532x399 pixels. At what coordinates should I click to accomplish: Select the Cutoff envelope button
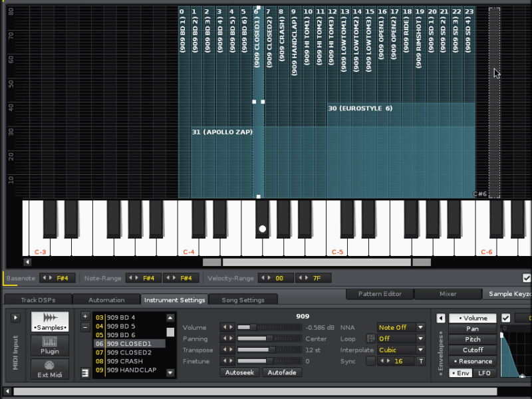pos(473,350)
